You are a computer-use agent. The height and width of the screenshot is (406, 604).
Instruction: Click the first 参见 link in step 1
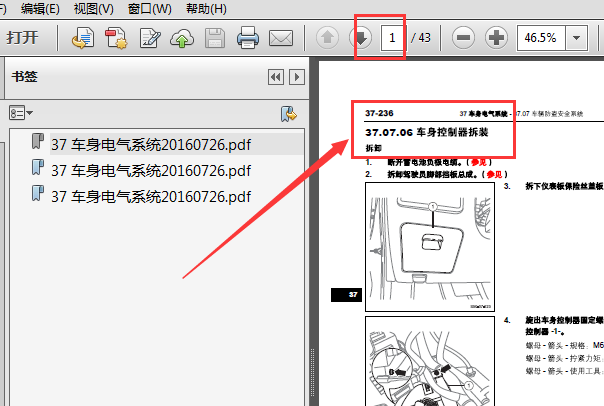[x=478, y=162]
